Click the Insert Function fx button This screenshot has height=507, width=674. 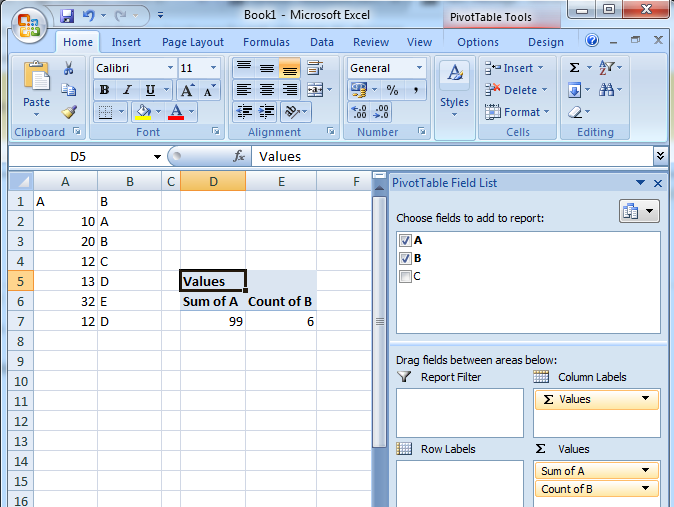pyautogui.click(x=239, y=156)
